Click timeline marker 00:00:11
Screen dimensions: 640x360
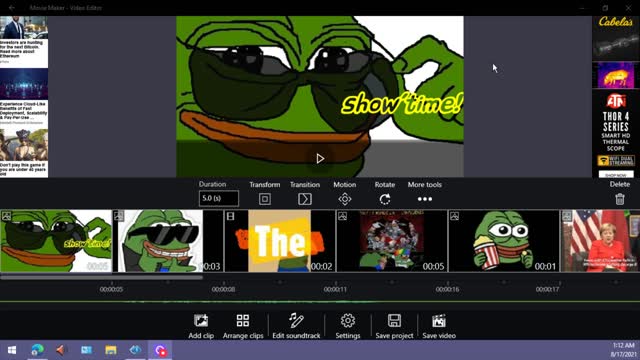pyautogui.click(x=335, y=289)
